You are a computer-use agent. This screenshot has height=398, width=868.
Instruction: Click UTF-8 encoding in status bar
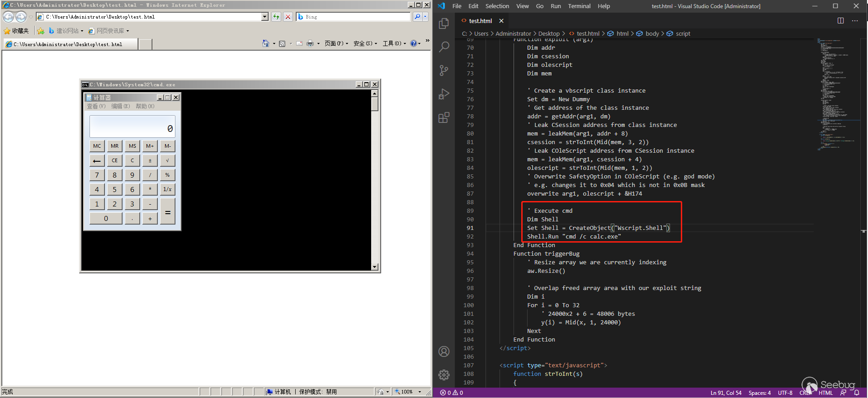[785, 393]
